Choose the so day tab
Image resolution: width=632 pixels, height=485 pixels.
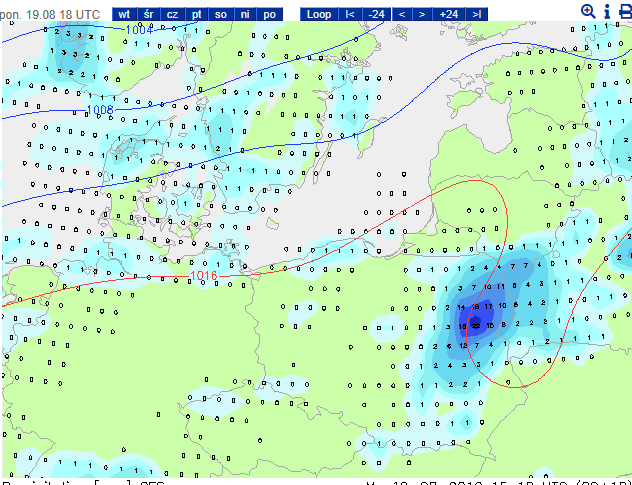pos(220,14)
